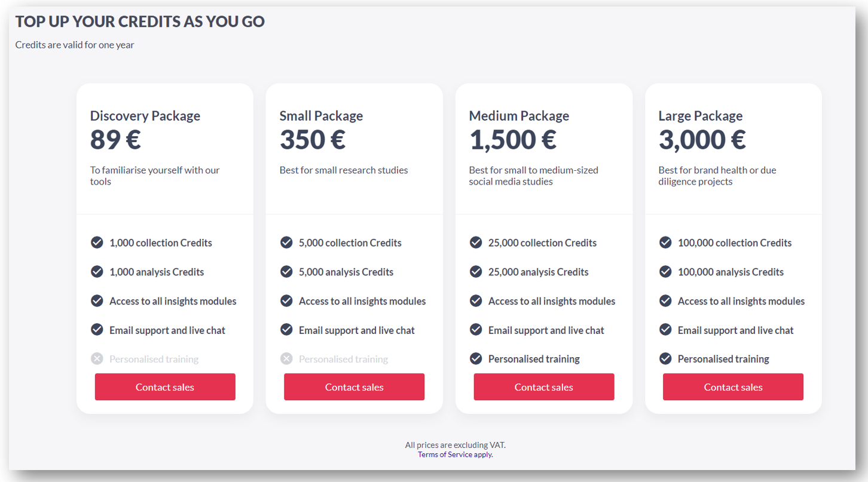Click the 350 € price
The width and height of the screenshot is (868, 482).
pyautogui.click(x=313, y=140)
